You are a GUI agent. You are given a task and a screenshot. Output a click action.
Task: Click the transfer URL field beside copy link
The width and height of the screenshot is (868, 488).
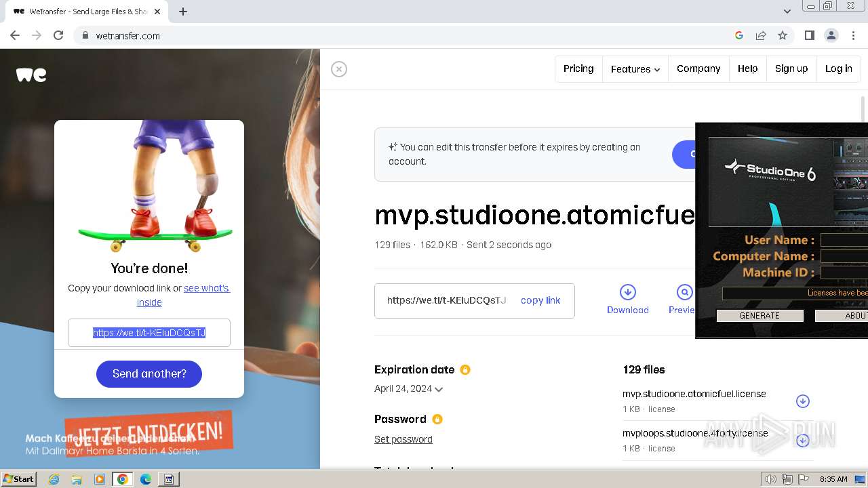pos(447,300)
